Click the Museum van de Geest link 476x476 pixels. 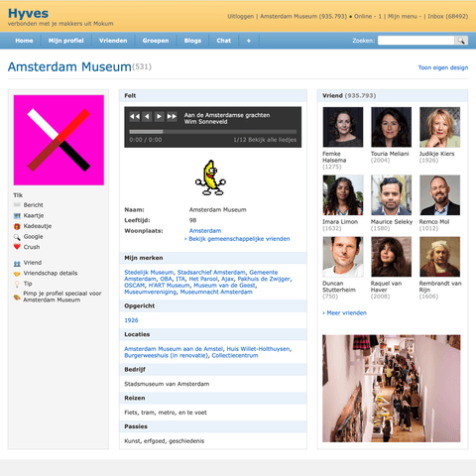224,286
